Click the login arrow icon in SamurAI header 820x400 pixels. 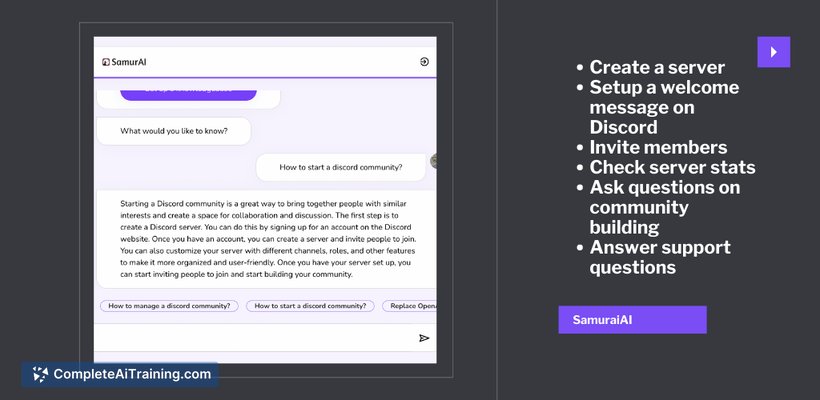click(x=424, y=62)
